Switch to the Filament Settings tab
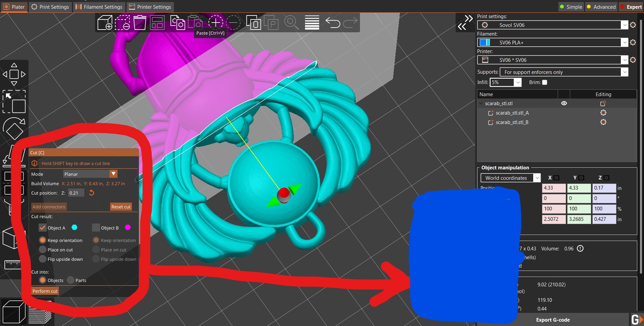Image resolution: width=644 pixels, height=326 pixels. point(99,7)
